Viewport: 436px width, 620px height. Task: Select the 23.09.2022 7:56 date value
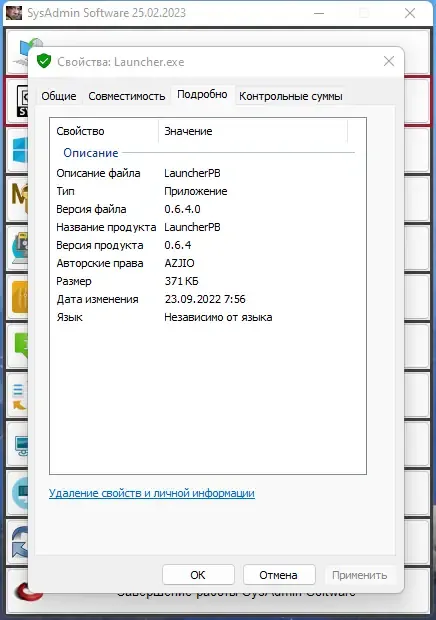[205, 299]
